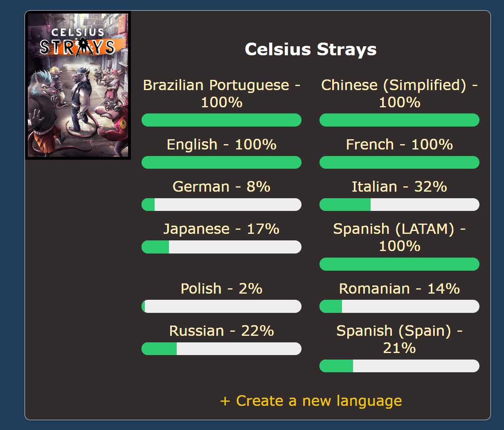Select the French - 100% language
This screenshot has height=430, width=504.
(x=400, y=144)
